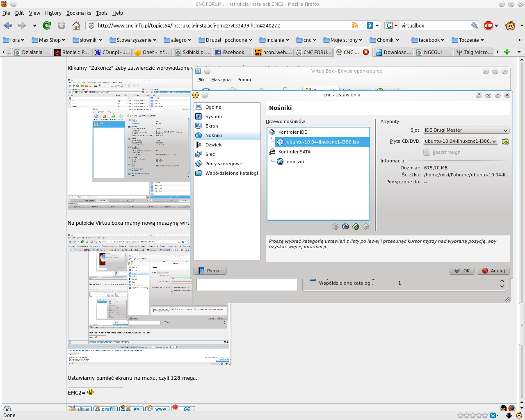Click the rating stars in Firefox status bar
This screenshot has width=525, height=420.
point(472,415)
